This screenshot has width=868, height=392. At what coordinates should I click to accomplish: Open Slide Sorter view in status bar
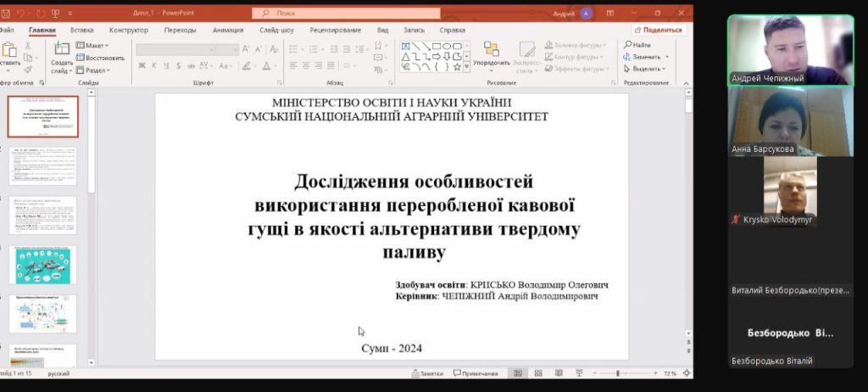[538, 373]
